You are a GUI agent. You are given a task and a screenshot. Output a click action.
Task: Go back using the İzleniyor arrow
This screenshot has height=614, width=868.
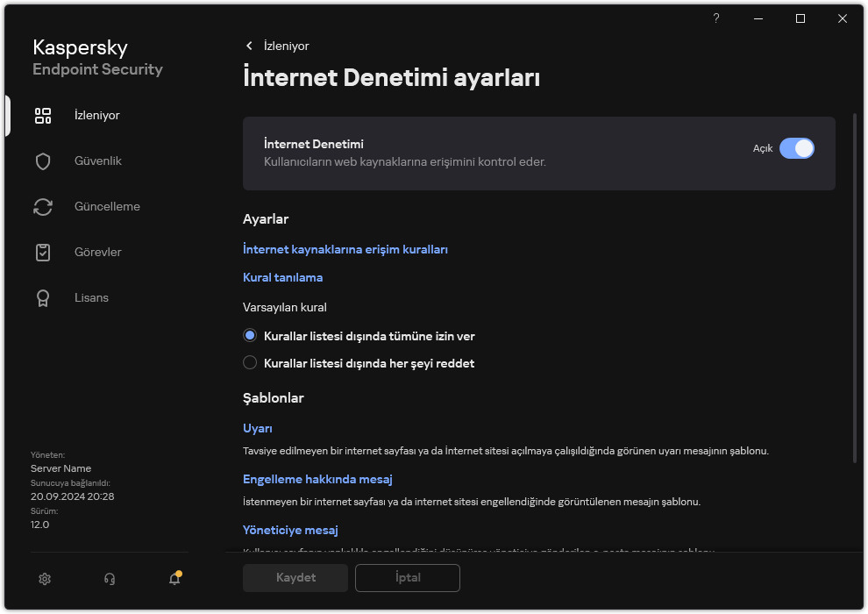(x=250, y=46)
